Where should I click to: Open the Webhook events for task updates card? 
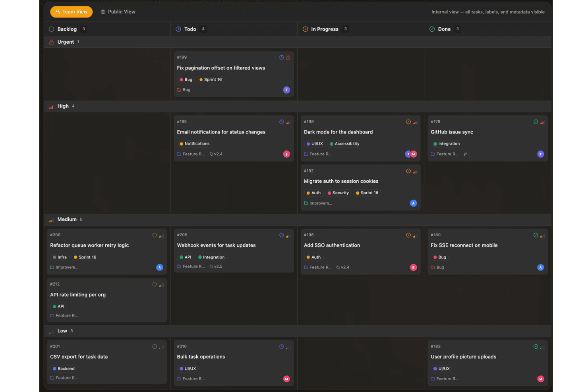(234, 251)
